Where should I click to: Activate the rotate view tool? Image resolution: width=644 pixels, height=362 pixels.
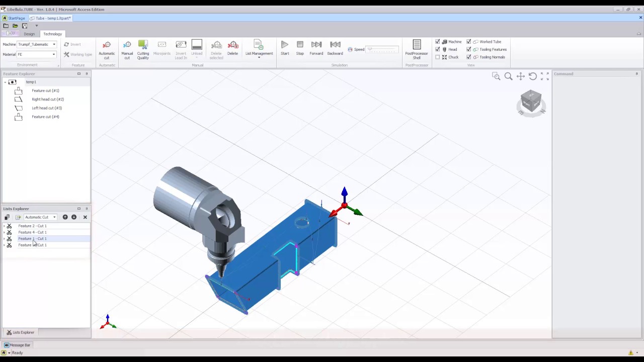(532, 76)
